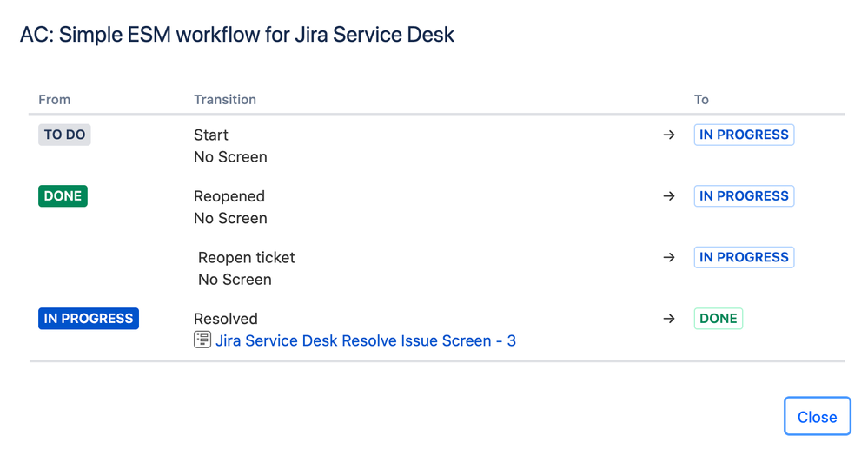Click the Start transition name
The image size is (868, 449).
pos(211,135)
